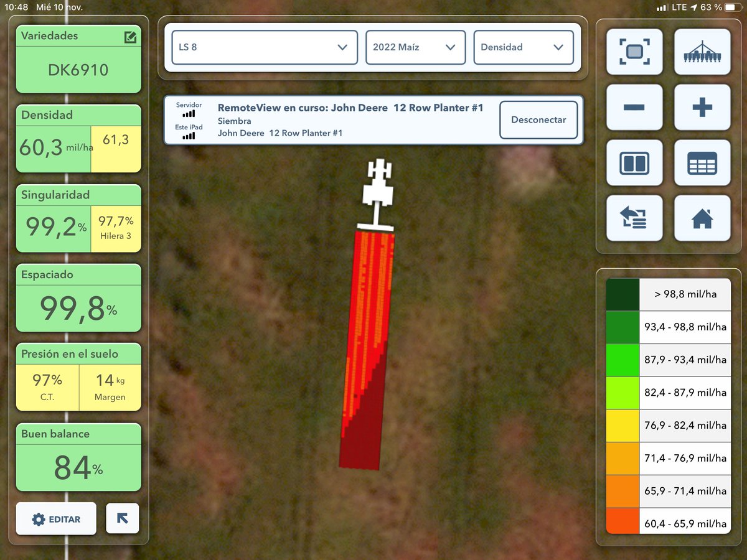Select the 93,4 - 98,8 mil/ha green swatch
The height and width of the screenshot is (560, 747).
pyautogui.click(x=622, y=327)
